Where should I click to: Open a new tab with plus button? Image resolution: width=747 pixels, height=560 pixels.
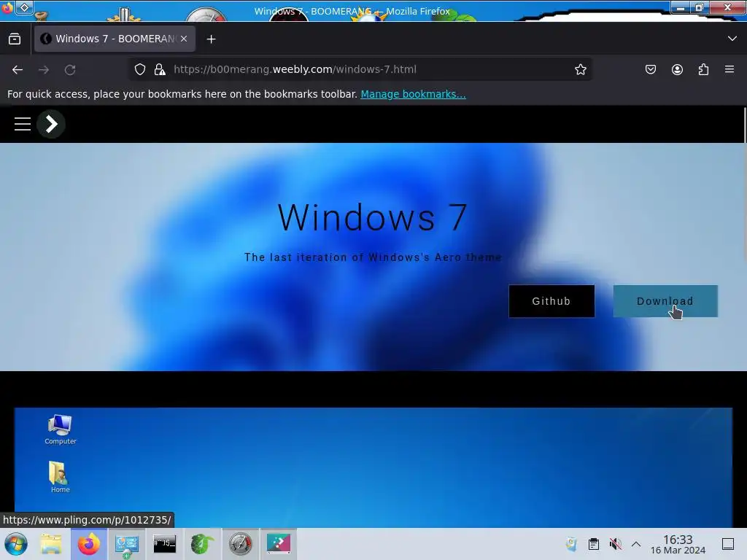(x=211, y=39)
